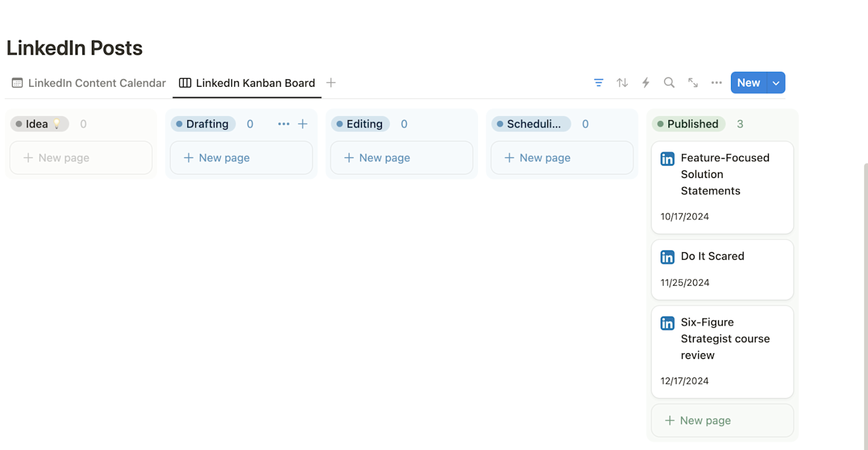Screen dimensions: 868x450
Task: Click the LinkedIn Posts page title
Action: [x=74, y=48]
